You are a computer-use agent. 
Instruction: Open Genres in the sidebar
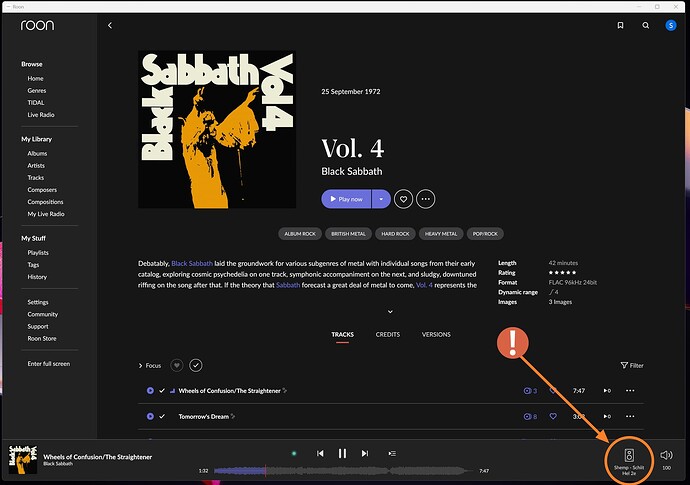(37, 90)
